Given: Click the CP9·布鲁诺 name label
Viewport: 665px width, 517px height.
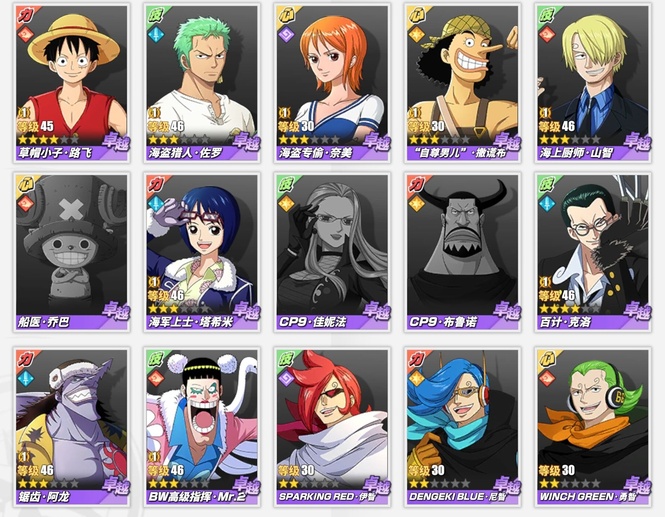Looking at the screenshot, I should [442, 322].
